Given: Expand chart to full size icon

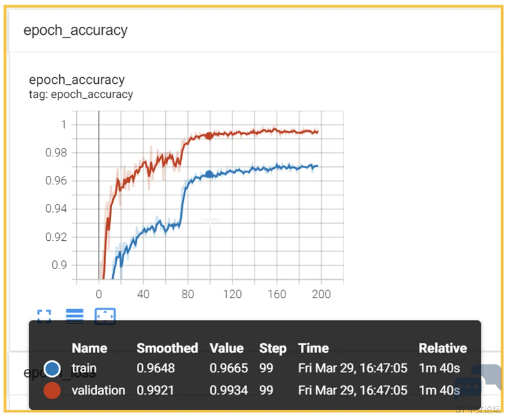Looking at the screenshot, I should (x=44, y=316).
